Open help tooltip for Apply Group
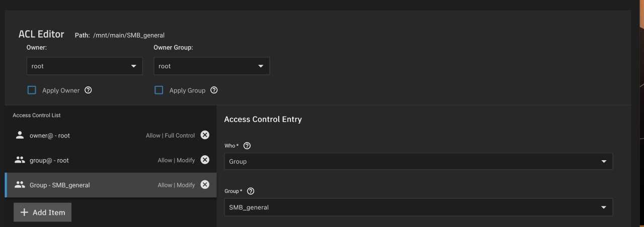This screenshot has width=644, height=227. [214, 90]
